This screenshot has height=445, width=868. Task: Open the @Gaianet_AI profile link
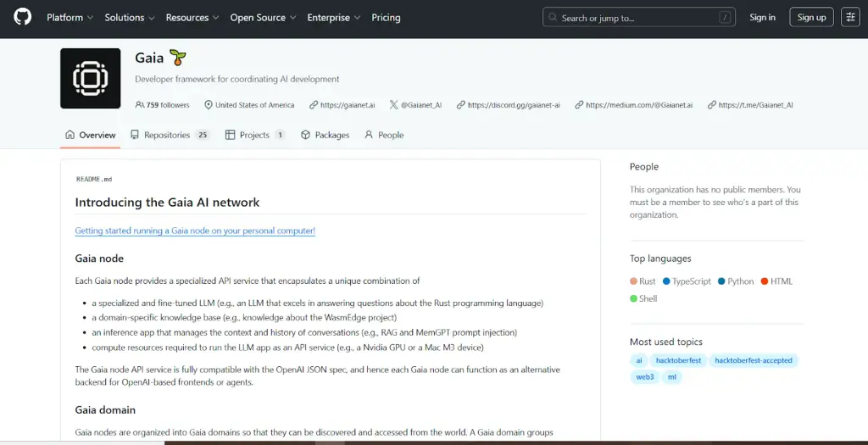coord(421,105)
